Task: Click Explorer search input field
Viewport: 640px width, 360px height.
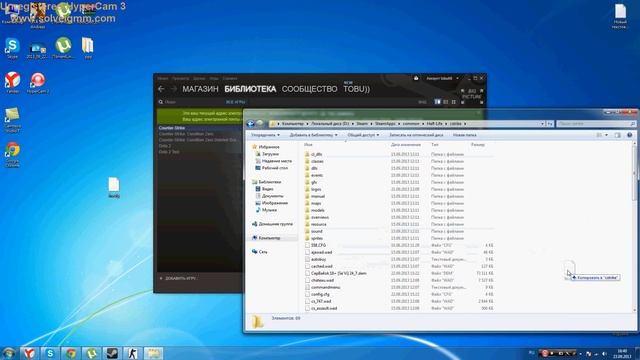Action: [x=596, y=123]
